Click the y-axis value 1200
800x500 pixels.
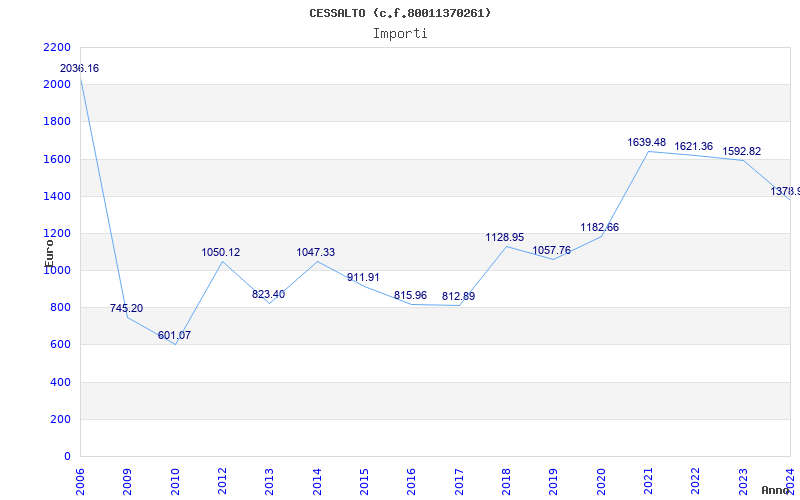[57, 234]
